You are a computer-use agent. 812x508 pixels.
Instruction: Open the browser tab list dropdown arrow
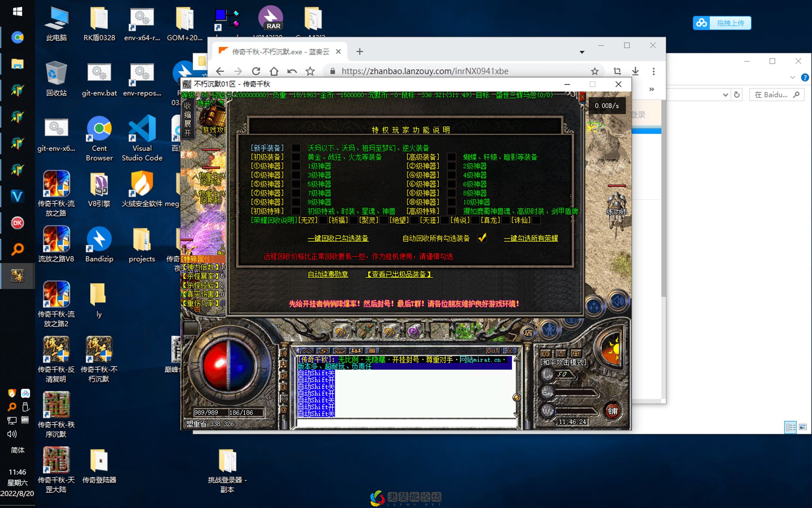tap(582, 52)
